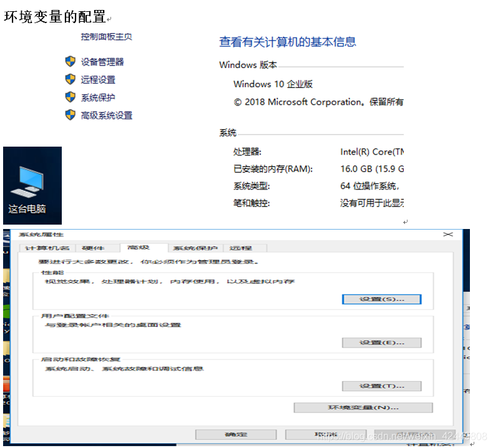This screenshot has width=493, height=448.
Task: Open 设备管理器 link in control panel sidebar
Action: click(x=102, y=62)
